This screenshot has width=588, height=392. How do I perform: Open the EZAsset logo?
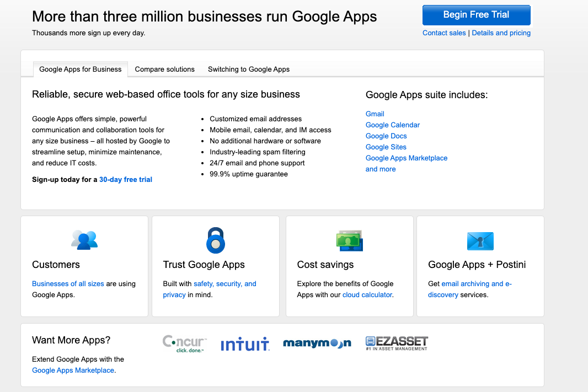click(397, 343)
